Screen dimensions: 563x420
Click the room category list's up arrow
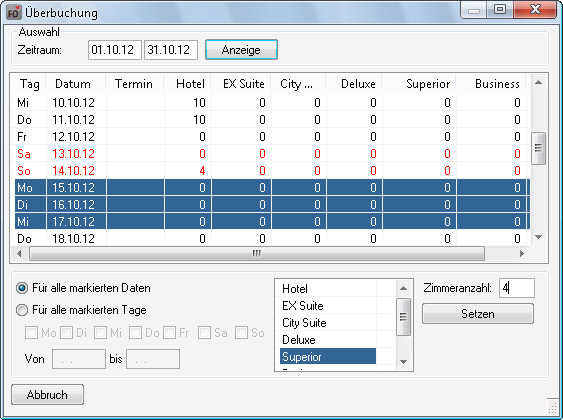pyautogui.click(x=404, y=288)
